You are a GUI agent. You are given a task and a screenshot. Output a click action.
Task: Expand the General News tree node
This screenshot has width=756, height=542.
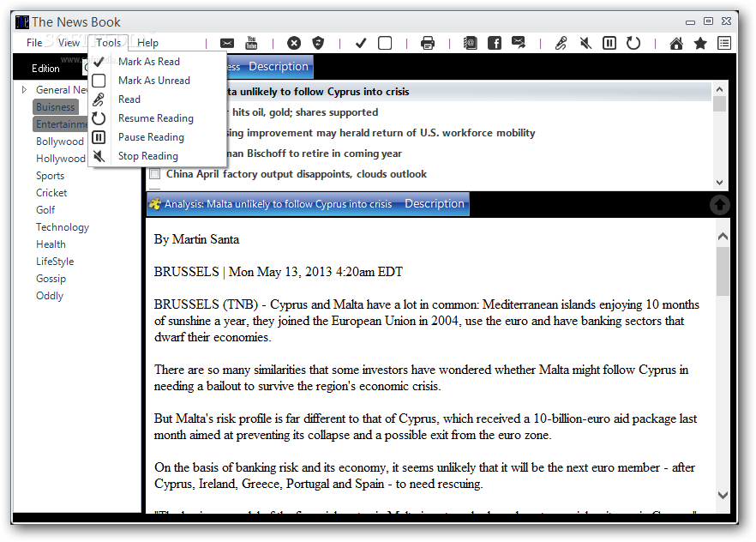click(x=24, y=90)
